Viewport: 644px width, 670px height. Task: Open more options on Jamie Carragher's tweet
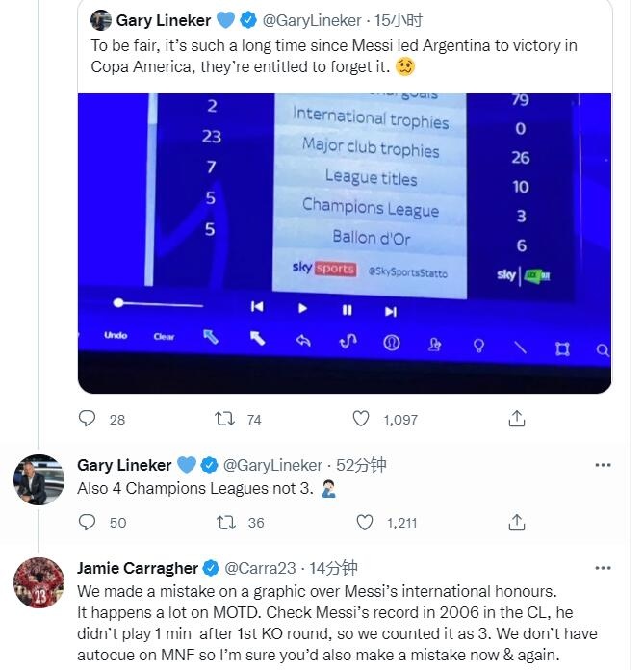click(x=603, y=568)
